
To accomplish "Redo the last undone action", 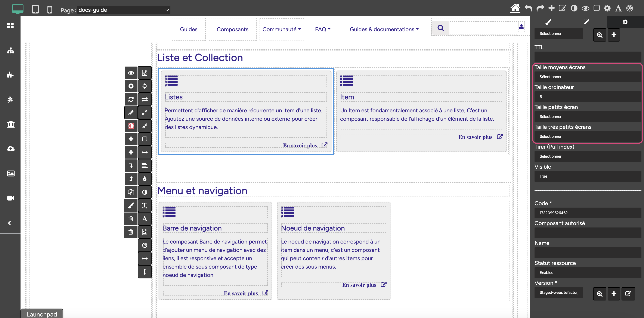I will click(x=540, y=8).
